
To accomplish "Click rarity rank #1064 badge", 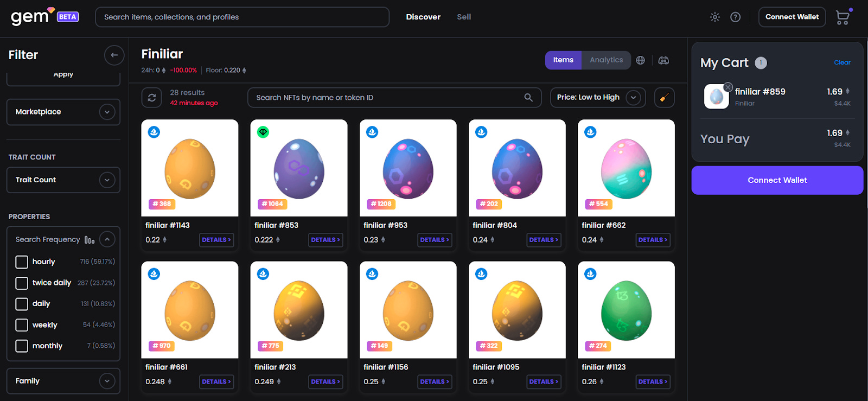I will pyautogui.click(x=272, y=204).
